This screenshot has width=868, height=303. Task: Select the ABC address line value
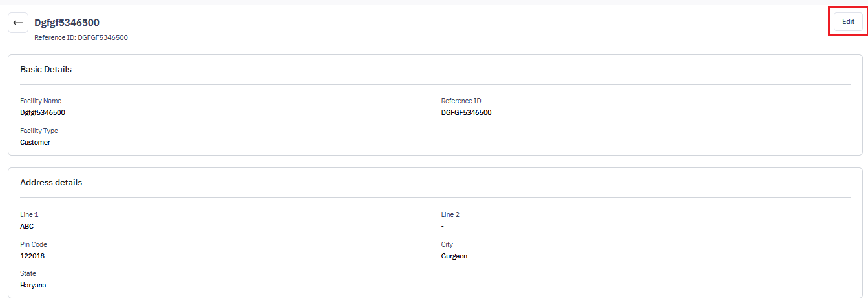[x=26, y=226]
